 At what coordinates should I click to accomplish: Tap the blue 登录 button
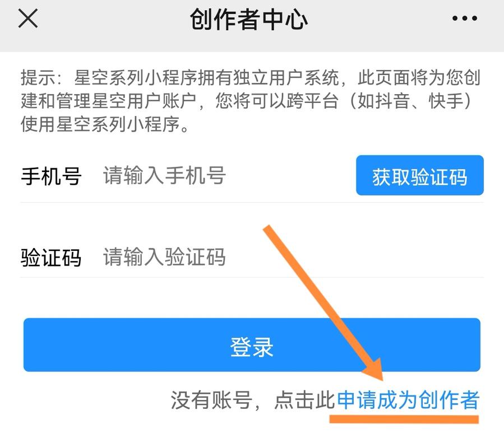[252, 345]
